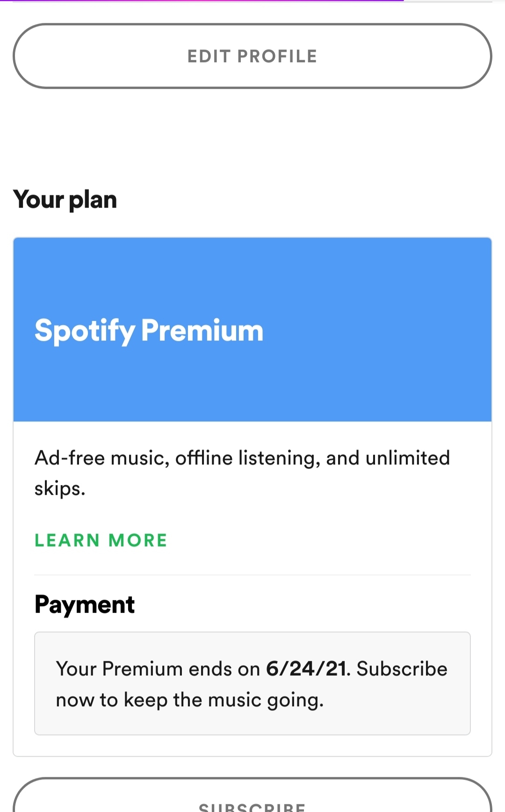The width and height of the screenshot is (505, 812).
Task: Click 'Your Premium ends on' text
Action: coord(158,669)
